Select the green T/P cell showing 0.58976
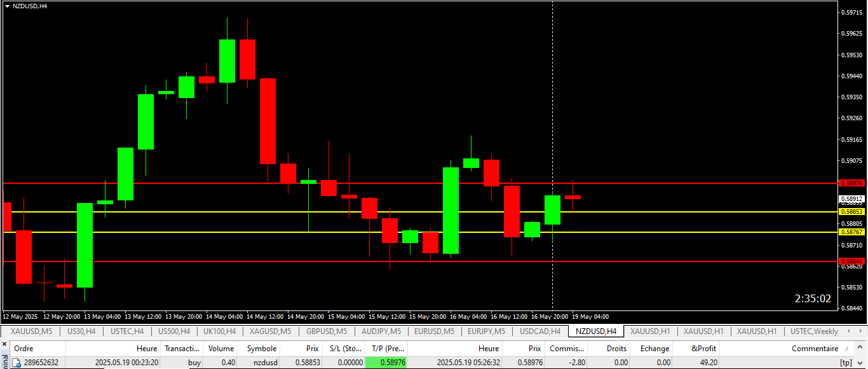 point(386,363)
